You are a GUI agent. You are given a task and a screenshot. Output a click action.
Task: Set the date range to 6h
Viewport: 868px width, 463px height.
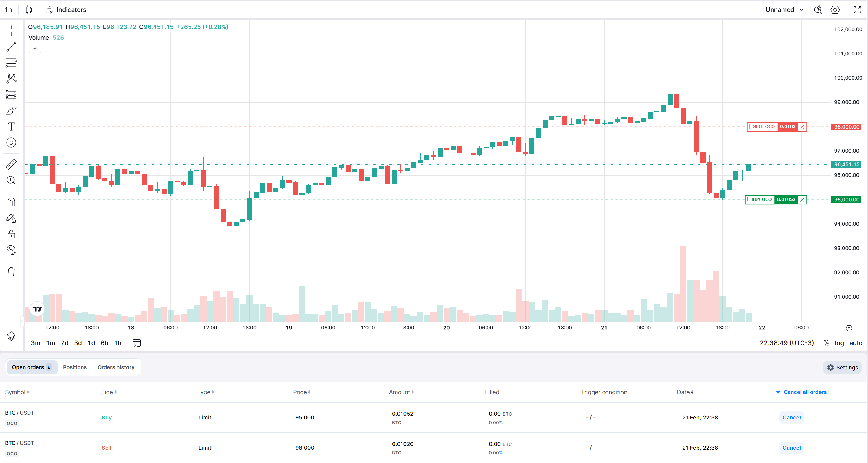(104, 343)
